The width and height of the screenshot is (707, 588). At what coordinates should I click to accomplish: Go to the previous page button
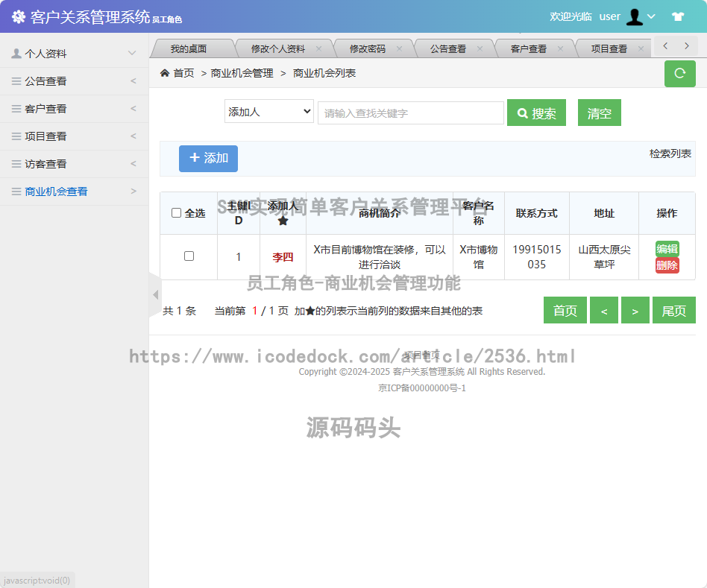click(604, 310)
